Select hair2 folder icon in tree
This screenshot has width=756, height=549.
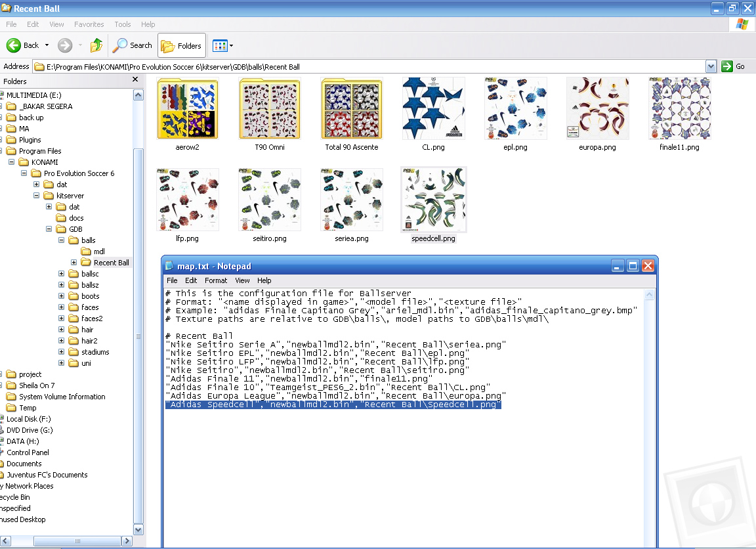click(x=73, y=341)
